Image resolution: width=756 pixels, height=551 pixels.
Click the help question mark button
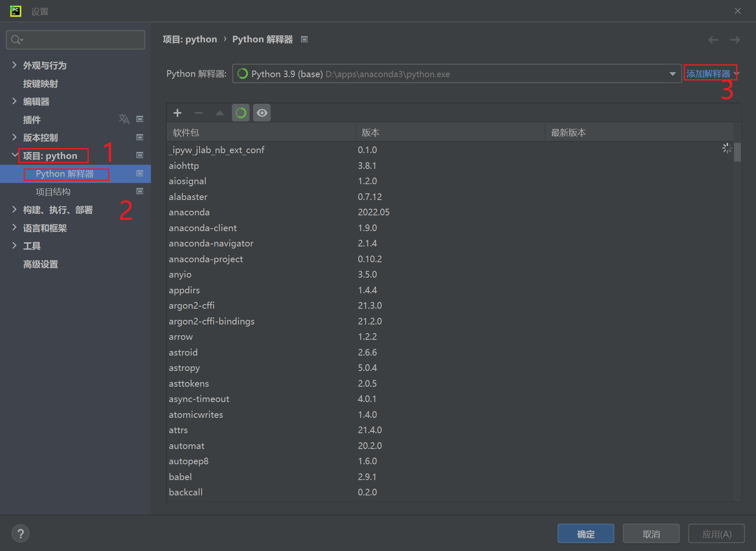tap(20, 534)
